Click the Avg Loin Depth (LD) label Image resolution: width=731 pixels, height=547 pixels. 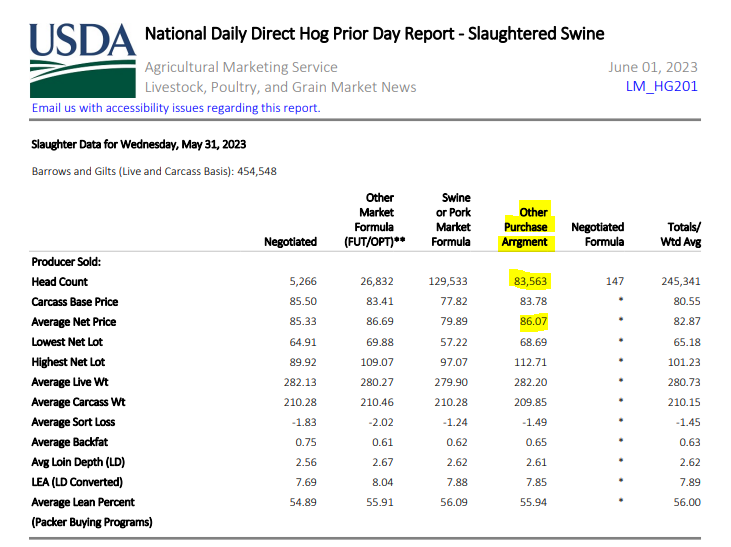pyautogui.click(x=78, y=462)
